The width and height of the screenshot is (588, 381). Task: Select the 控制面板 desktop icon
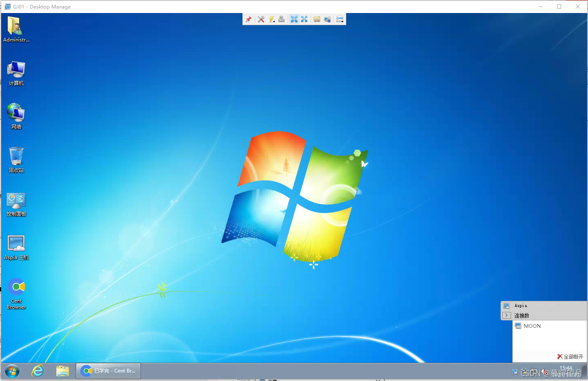pos(16,204)
